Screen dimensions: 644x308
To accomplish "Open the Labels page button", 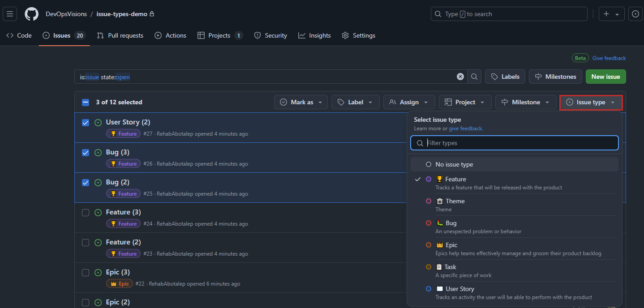I will [x=505, y=77].
